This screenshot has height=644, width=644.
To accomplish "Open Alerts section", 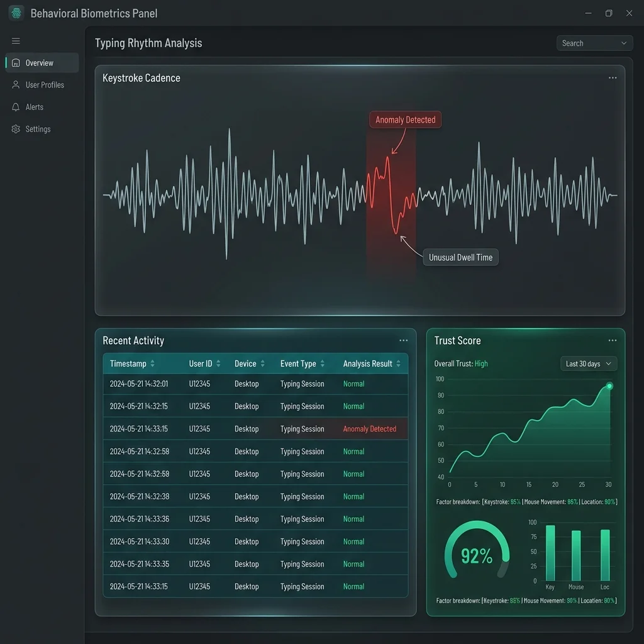I will (x=42, y=107).
